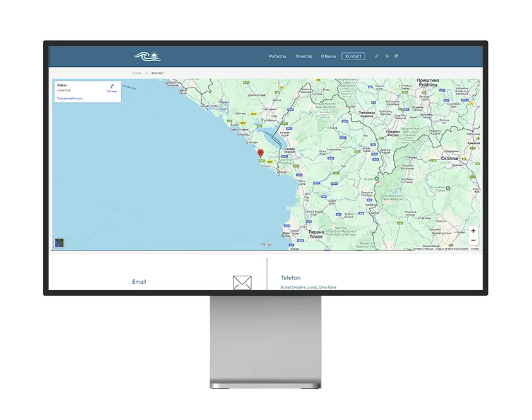The height and width of the screenshot is (420, 532).
Task: Open directions via the blue arrow icon
Action: click(x=112, y=86)
